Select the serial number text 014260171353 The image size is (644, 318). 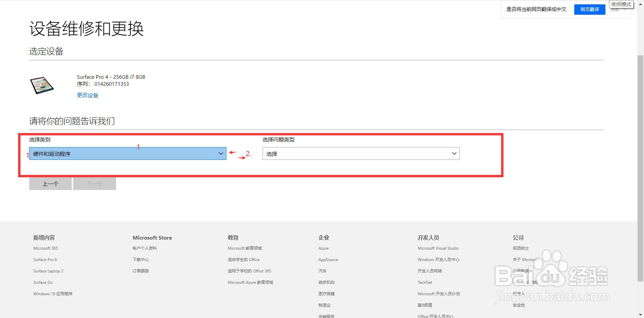tap(112, 84)
